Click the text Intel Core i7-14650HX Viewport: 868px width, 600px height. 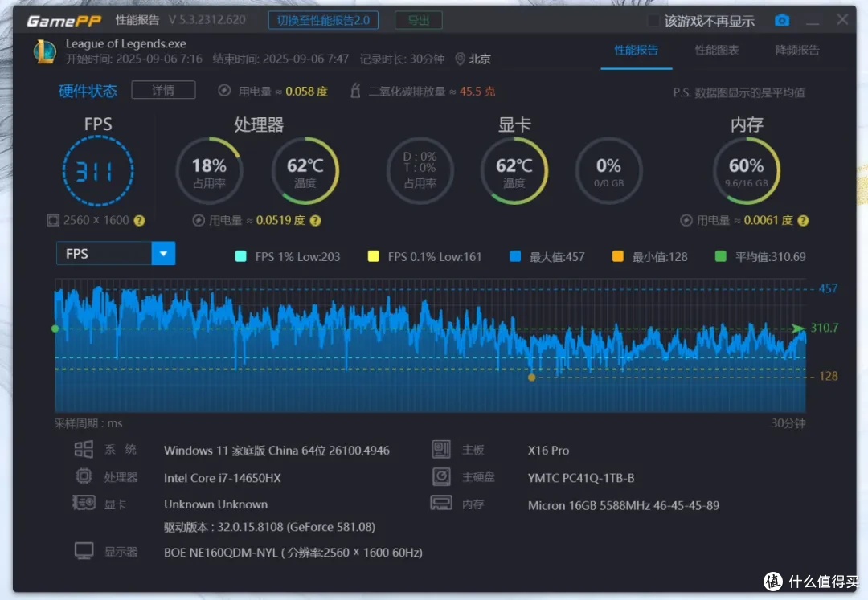[x=223, y=478]
